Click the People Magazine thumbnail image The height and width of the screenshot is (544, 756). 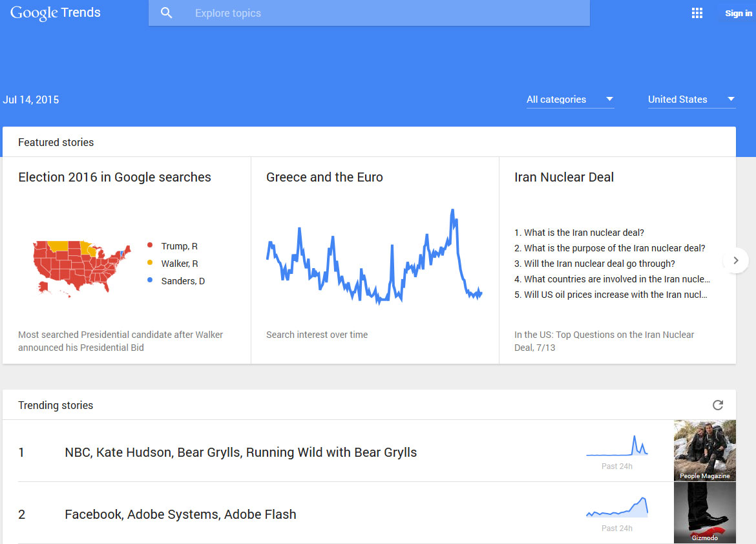click(x=705, y=450)
